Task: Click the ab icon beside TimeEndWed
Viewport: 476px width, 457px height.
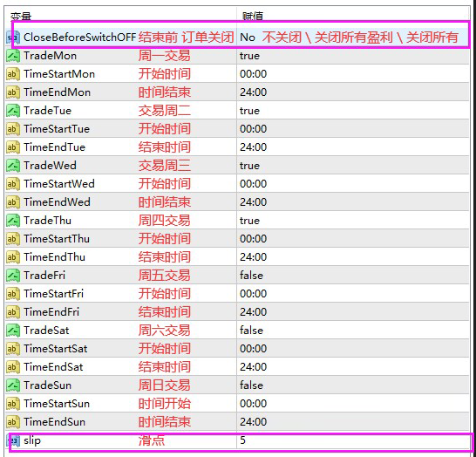Action: [13, 202]
